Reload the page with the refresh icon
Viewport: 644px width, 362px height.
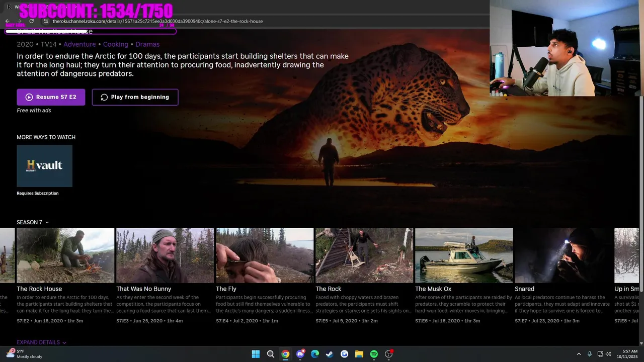[32, 21]
